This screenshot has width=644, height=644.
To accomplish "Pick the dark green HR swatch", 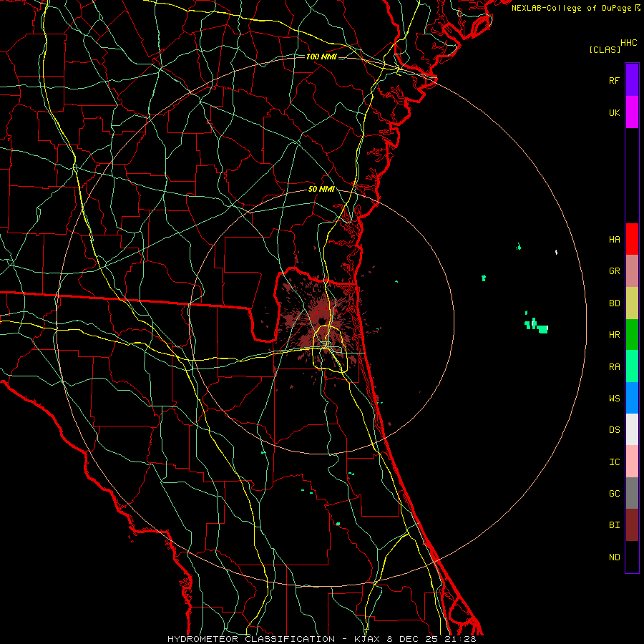I will (632, 335).
